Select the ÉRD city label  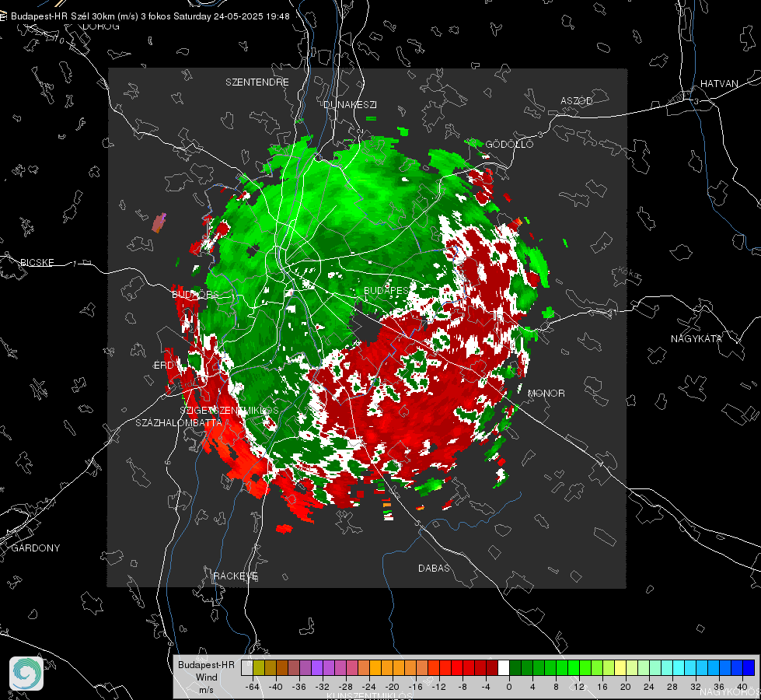(x=163, y=366)
